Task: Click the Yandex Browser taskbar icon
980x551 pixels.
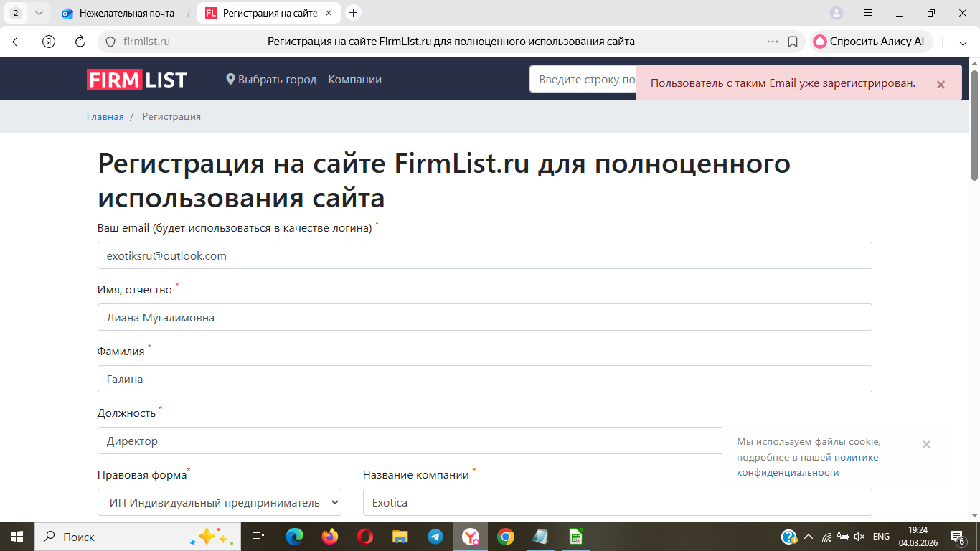Action: pyautogui.click(x=471, y=537)
